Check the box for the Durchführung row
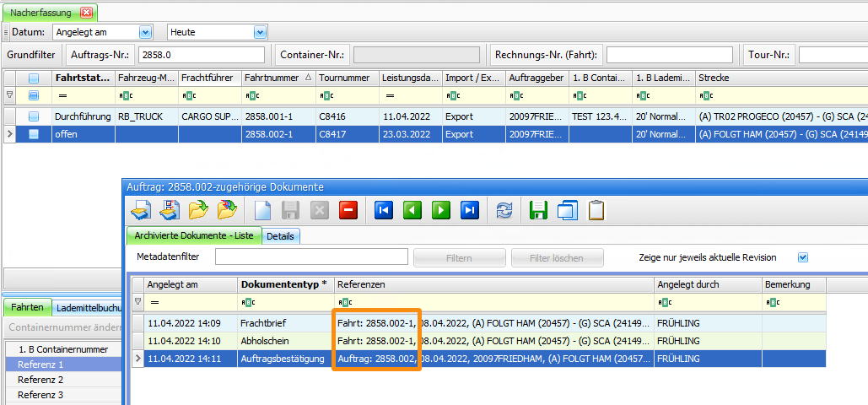The width and height of the screenshot is (868, 405). 34,116
